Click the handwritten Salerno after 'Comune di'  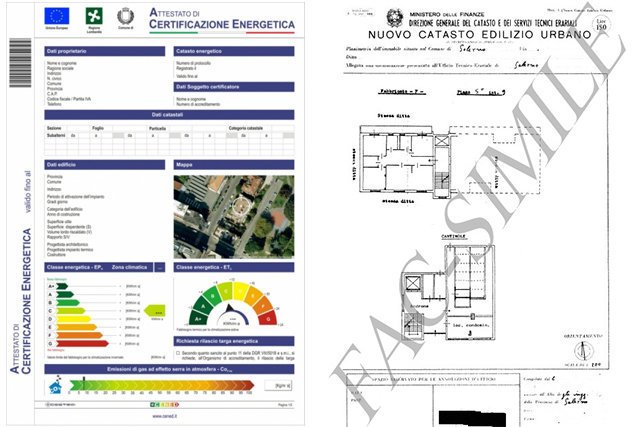click(473, 49)
